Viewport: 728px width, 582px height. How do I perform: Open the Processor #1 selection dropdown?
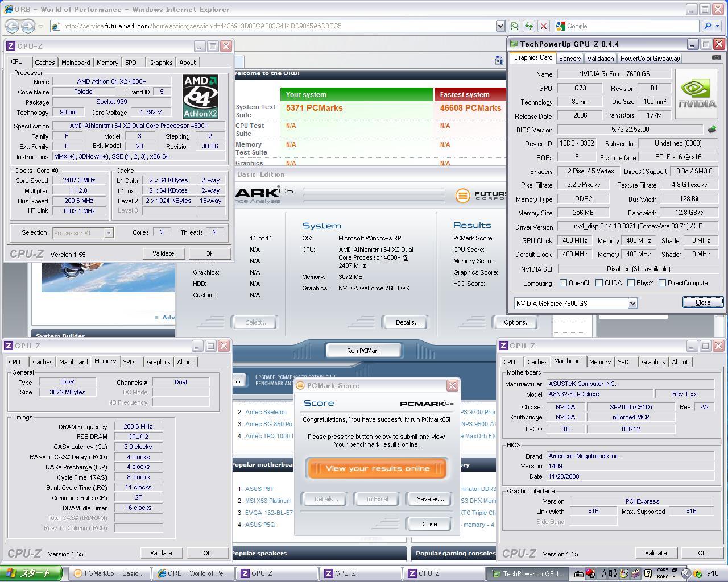pos(108,232)
